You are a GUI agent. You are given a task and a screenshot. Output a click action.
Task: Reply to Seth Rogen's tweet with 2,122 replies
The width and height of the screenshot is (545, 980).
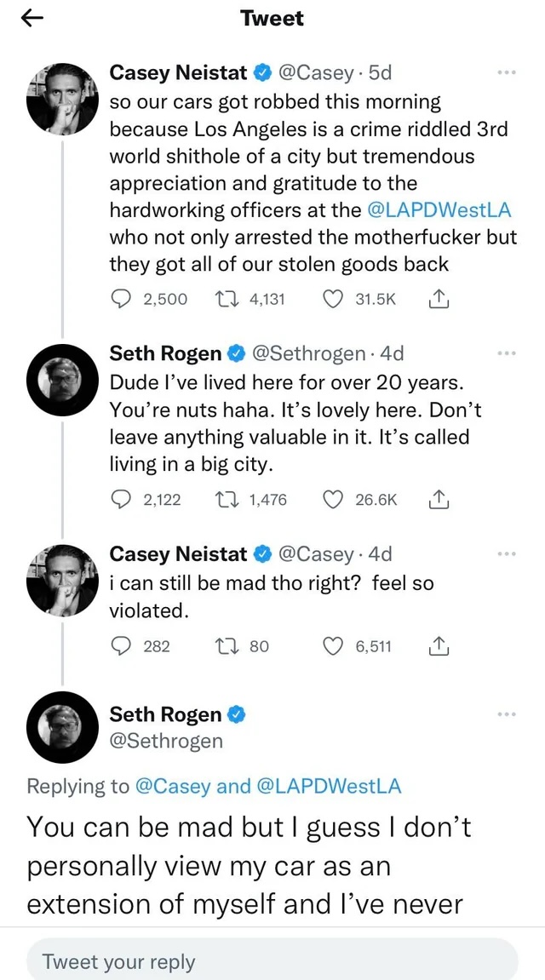tap(120, 500)
